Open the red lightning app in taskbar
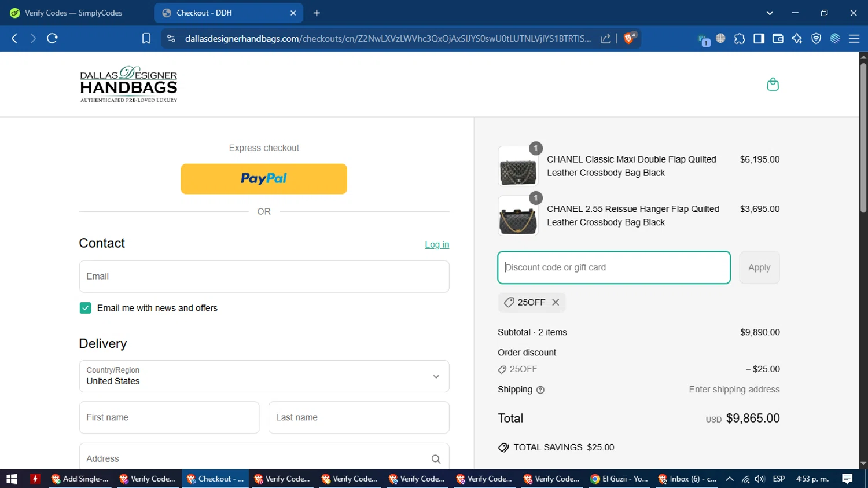The image size is (868, 488). [x=35, y=479]
